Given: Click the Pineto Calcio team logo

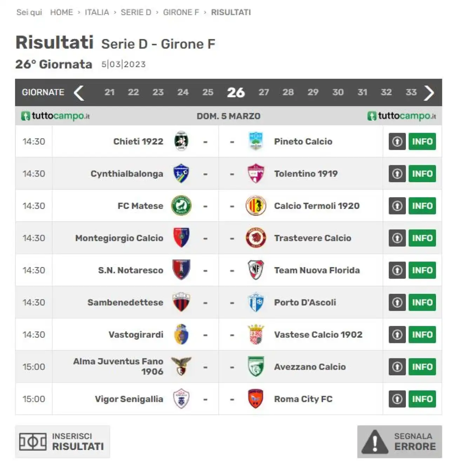Looking at the screenshot, I should tap(256, 141).
